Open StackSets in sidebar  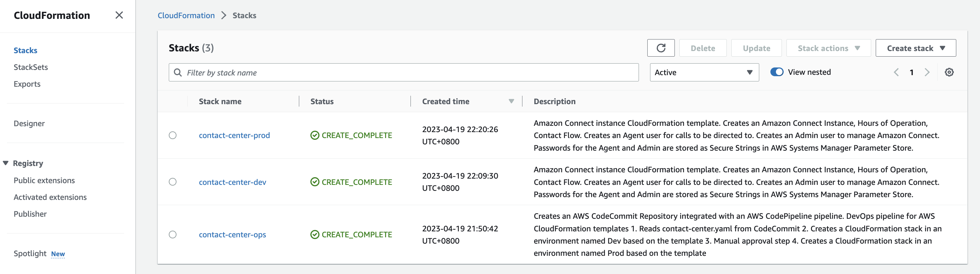click(31, 67)
